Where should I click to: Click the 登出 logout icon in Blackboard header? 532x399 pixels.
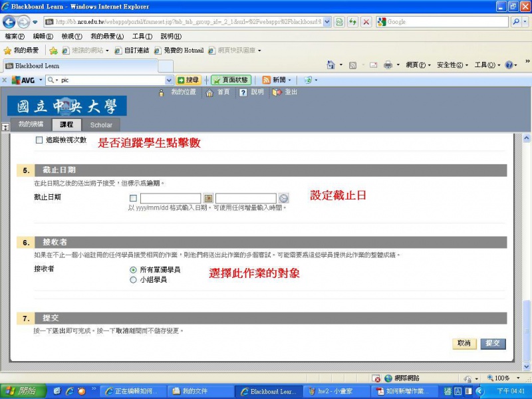coord(277,92)
